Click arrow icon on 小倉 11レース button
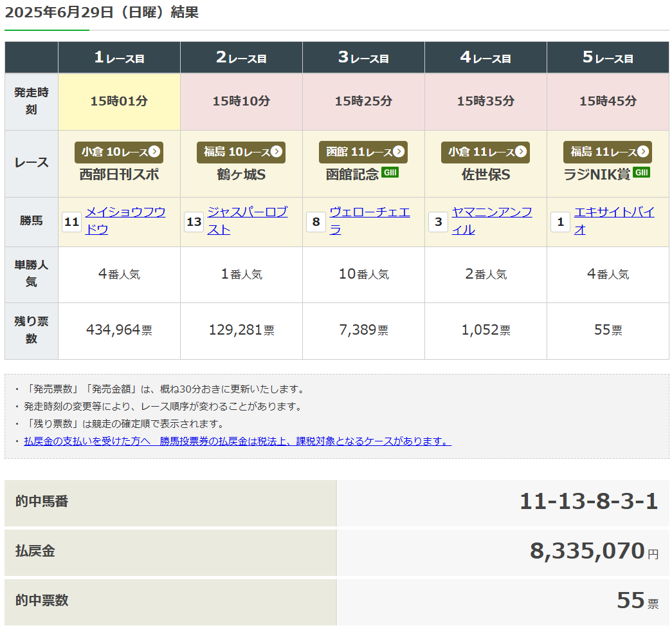Screen dimensions: 672x630 pyautogui.click(x=521, y=151)
